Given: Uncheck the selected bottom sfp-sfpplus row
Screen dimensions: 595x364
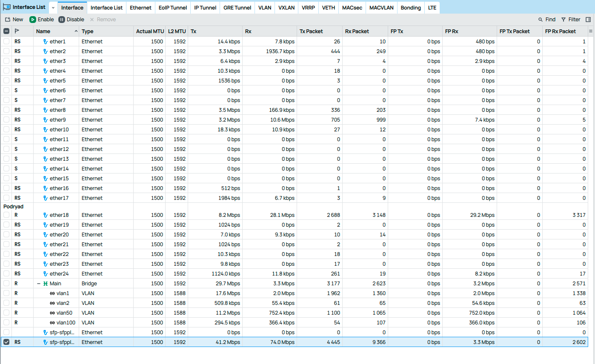Looking at the screenshot, I should (6, 342).
